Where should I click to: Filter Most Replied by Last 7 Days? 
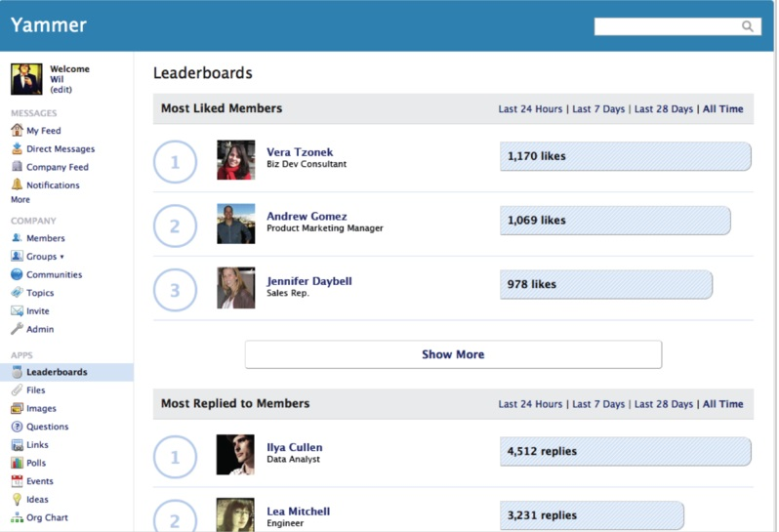pyautogui.click(x=598, y=404)
